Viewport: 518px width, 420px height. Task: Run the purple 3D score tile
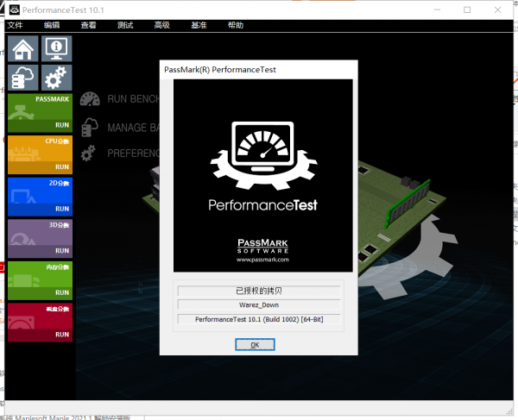click(x=40, y=239)
